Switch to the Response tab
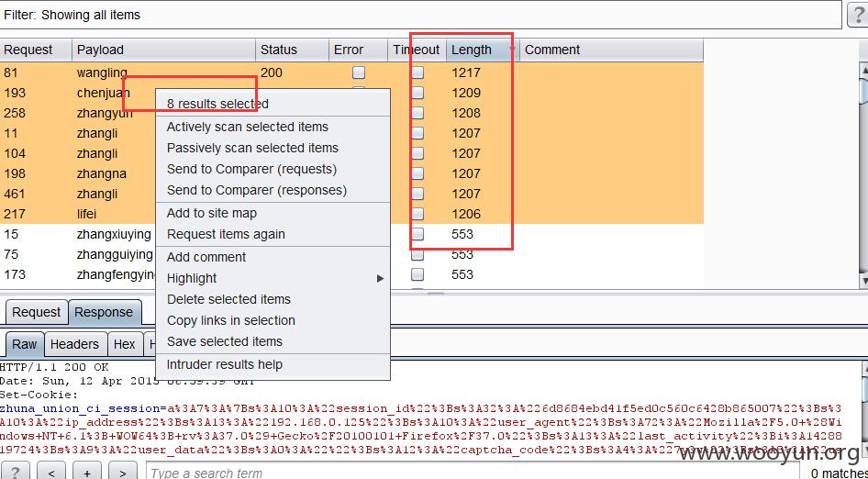 (104, 312)
